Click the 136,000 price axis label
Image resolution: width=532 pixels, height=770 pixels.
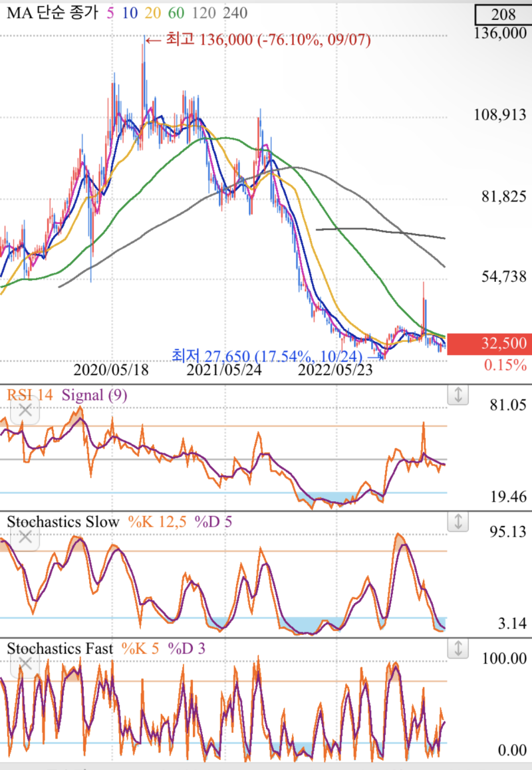(500, 33)
